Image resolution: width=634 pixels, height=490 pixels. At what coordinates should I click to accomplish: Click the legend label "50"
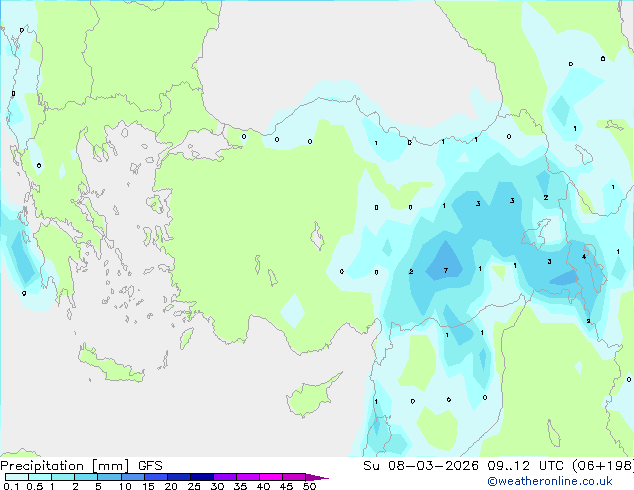(309, 486)
